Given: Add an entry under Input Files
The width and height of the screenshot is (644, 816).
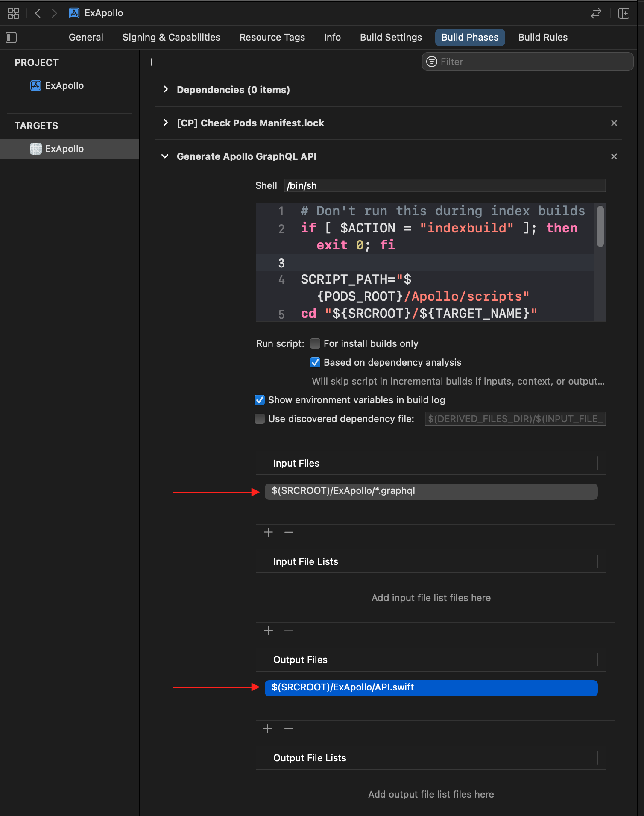Looking at the screenshot, I should tap(268, 532).
